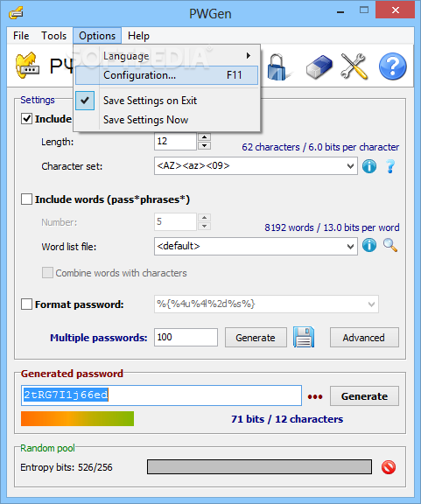The height and width of the screenshot is (504, 421).
Task: Expand the Language submenu arrow
Action: (x=249, y=56)
